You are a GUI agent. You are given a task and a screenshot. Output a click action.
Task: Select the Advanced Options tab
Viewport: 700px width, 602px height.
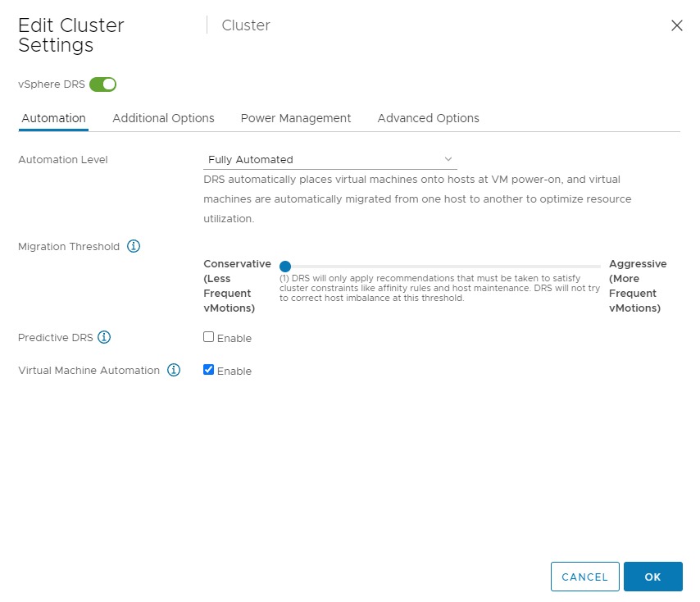(428, 118)
